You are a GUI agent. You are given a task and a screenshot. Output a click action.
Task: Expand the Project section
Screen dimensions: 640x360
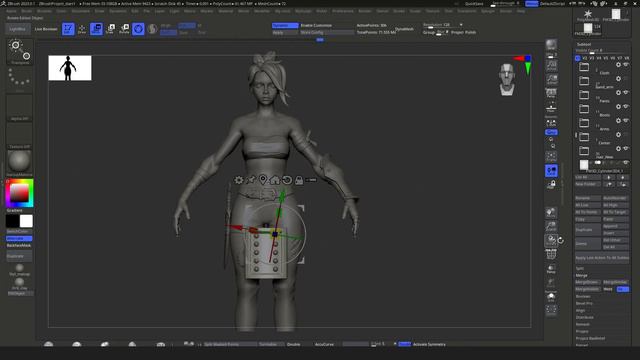click(582, 331)
